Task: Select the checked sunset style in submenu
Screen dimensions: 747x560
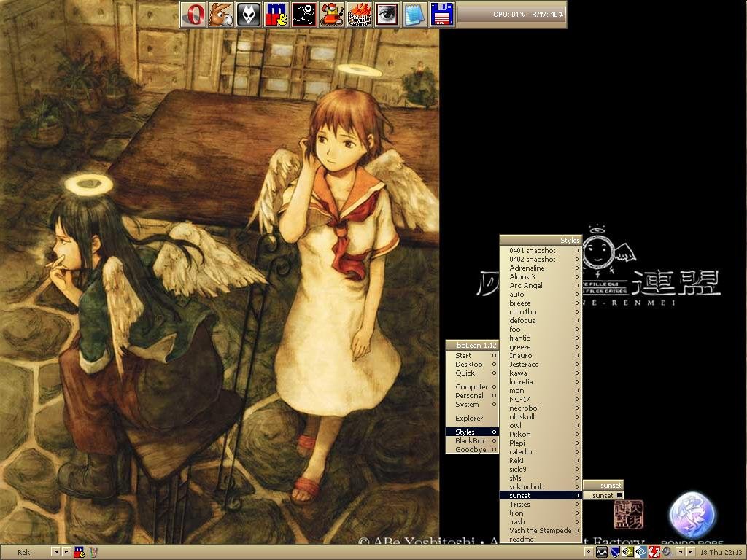Action: 603,495
